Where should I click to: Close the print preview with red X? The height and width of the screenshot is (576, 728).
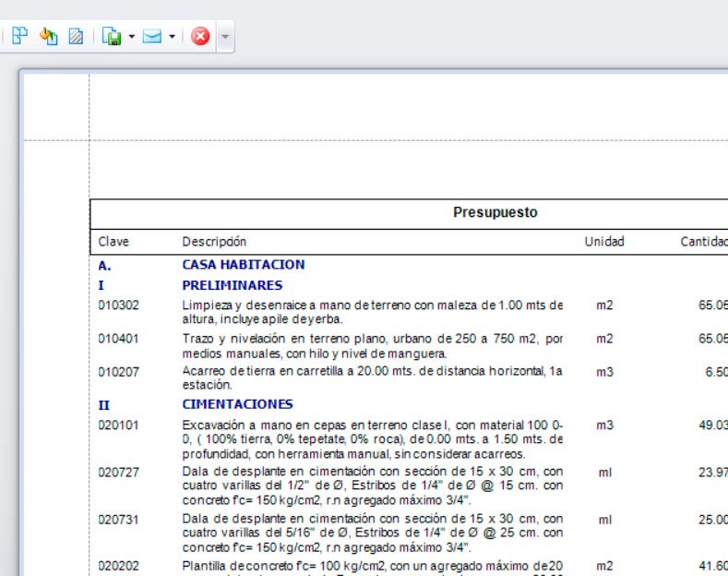point(200,37)
